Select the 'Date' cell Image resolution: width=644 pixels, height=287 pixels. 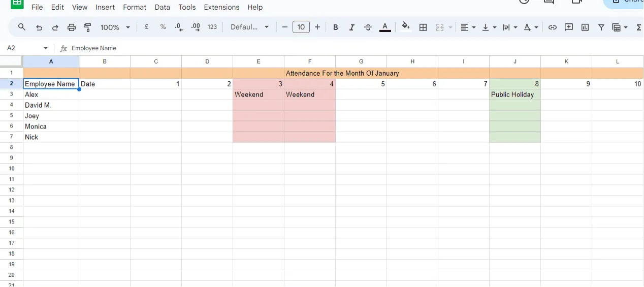(105, 84)
